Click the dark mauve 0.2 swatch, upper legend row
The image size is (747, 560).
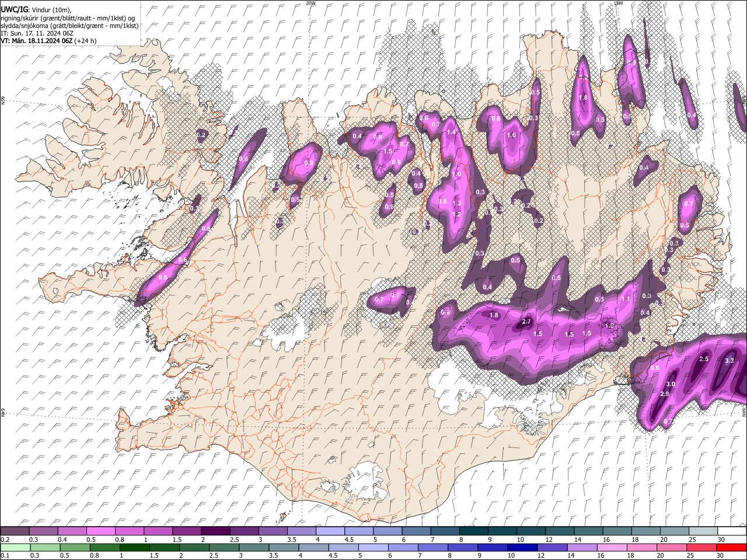[x=15, y=531]
